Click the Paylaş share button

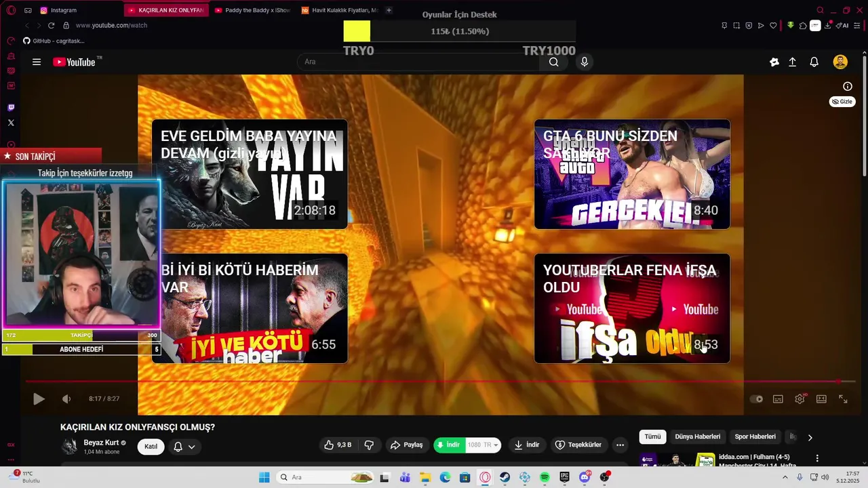pos(406,445)
